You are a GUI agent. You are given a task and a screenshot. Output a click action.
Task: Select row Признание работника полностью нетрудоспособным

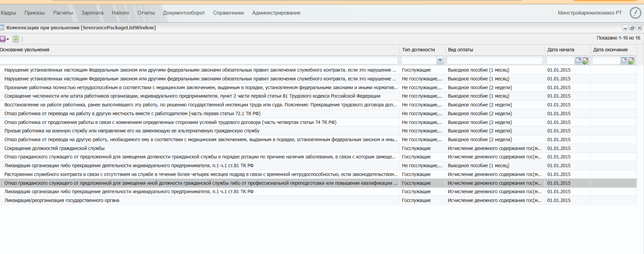coord(318,87)
